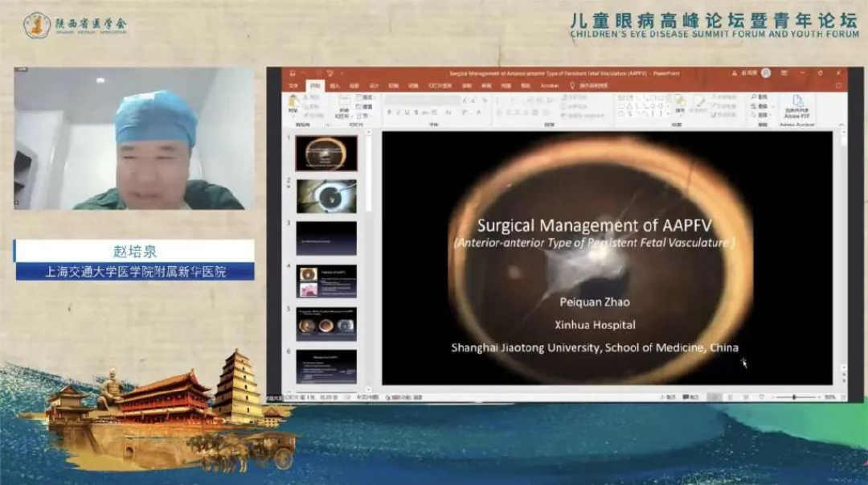Expand the shapes gallery in the ribbon
The width and height of the screenshot is (868, 485).
pos(669,115)
